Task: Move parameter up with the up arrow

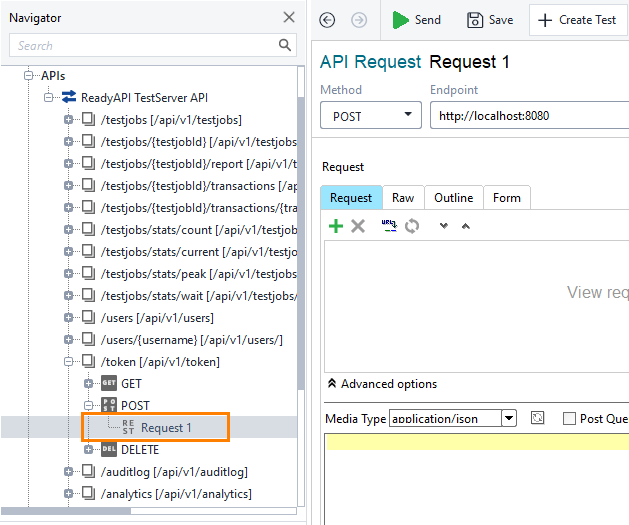Action: pyautogui.click(x=465, y=226)
